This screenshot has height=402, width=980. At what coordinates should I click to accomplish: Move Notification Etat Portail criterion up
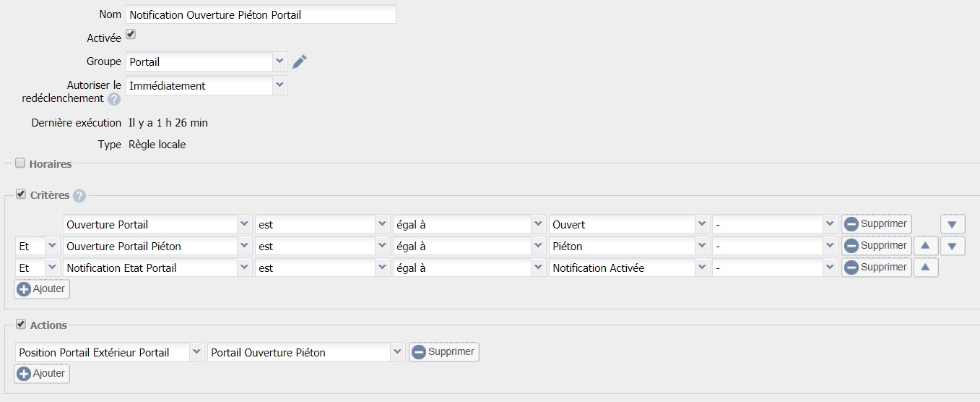tap(926, 268)
